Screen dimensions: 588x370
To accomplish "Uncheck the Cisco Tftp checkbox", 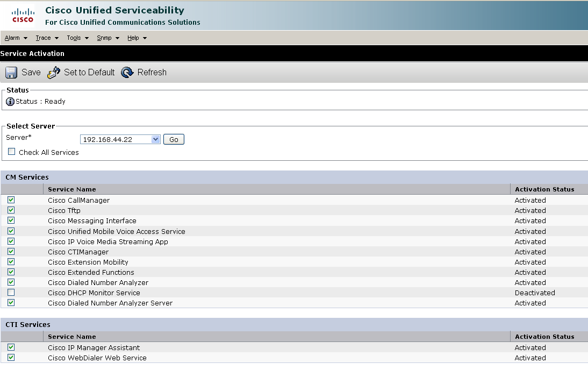I will coord(11,210).
